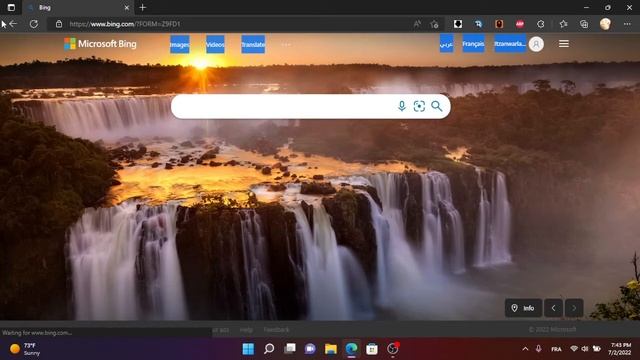Open visual search camera icon
The image size is (640, 360).
pyautogui.click(x=419, y=106)
